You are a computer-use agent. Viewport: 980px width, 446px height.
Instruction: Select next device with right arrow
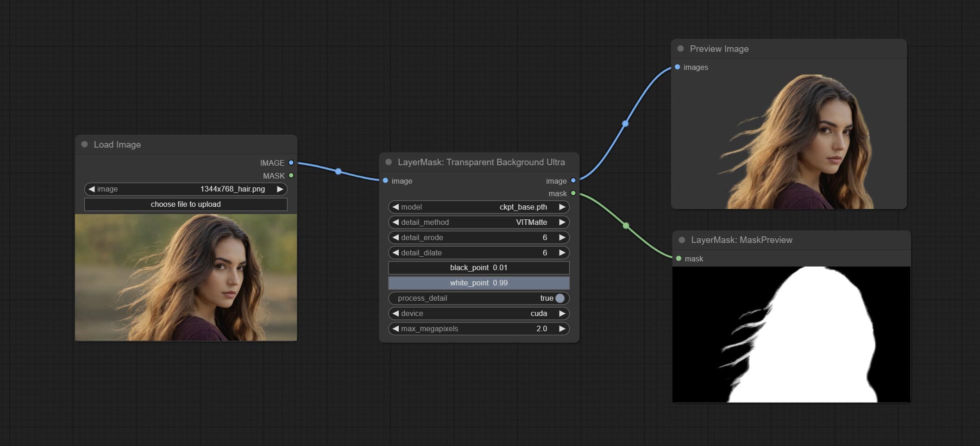click(562, 313)
